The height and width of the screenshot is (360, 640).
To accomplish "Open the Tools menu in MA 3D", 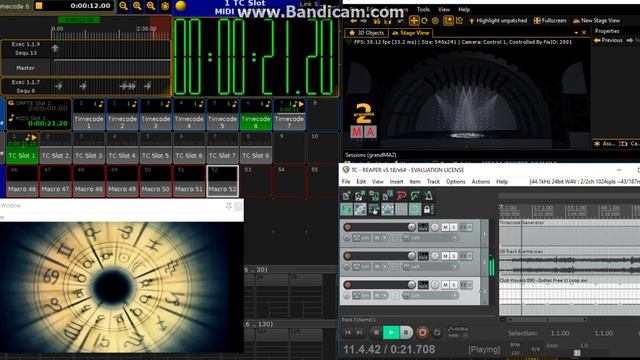I will pos(423,9).
